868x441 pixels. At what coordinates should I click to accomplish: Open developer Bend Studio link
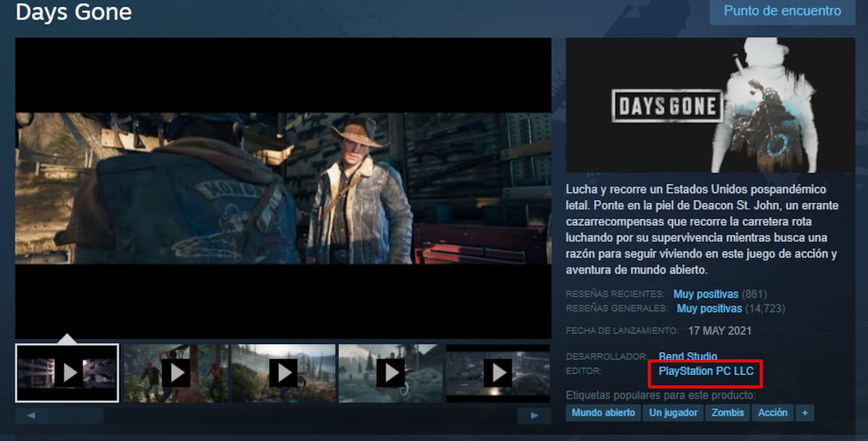tap(688, 356)
